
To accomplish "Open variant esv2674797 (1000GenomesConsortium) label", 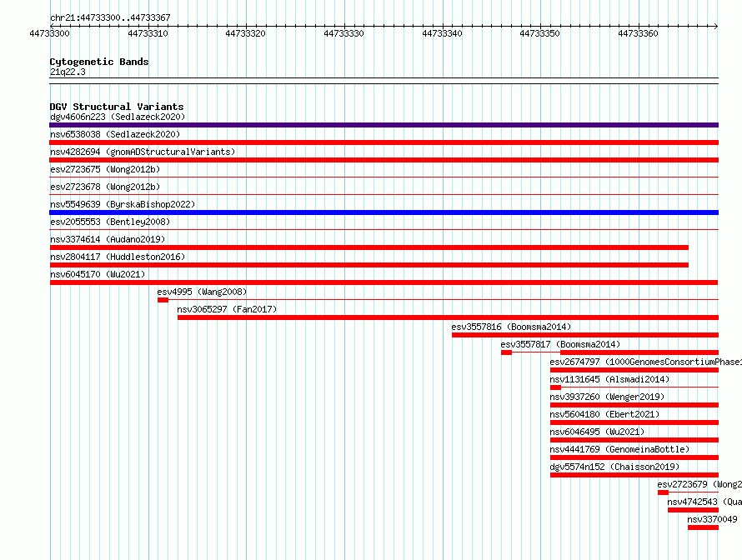I will (645, 362).
